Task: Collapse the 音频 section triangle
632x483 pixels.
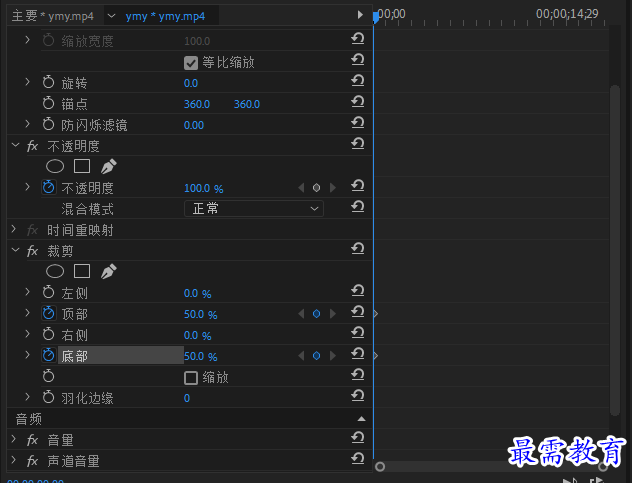Action: point(362,419)
